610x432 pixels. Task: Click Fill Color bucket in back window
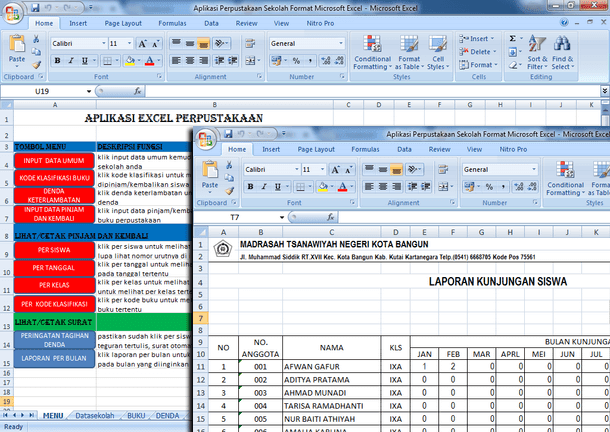130,60
